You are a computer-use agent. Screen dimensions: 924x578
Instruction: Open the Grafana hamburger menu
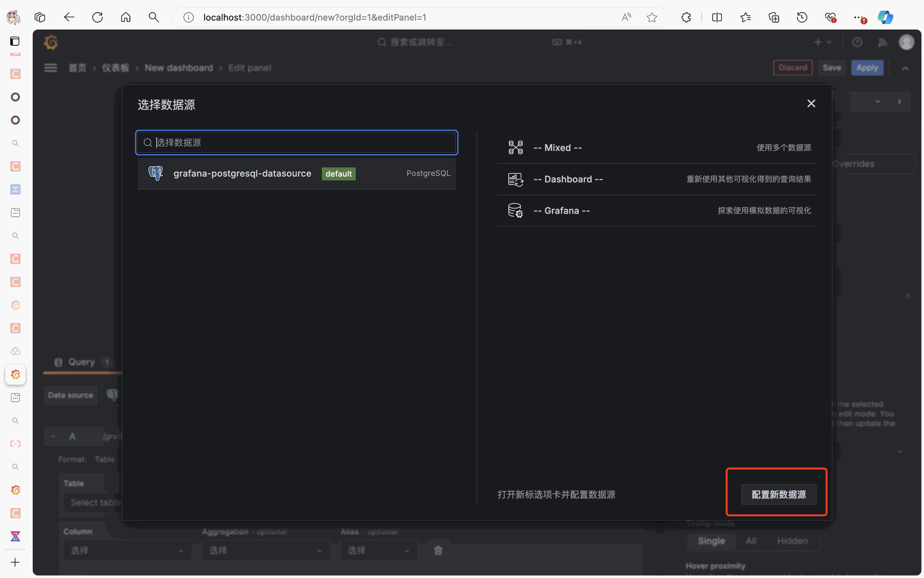(x=51, y=68)
